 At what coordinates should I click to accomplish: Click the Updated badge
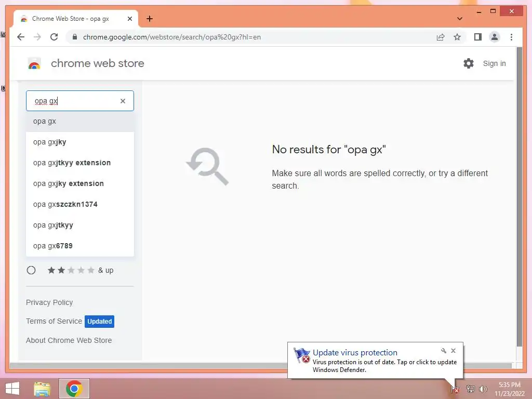pos(99,321)
